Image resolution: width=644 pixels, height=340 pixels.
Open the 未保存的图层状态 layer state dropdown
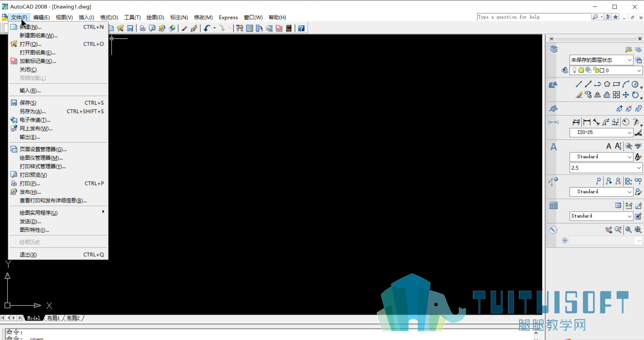(601, 60)
